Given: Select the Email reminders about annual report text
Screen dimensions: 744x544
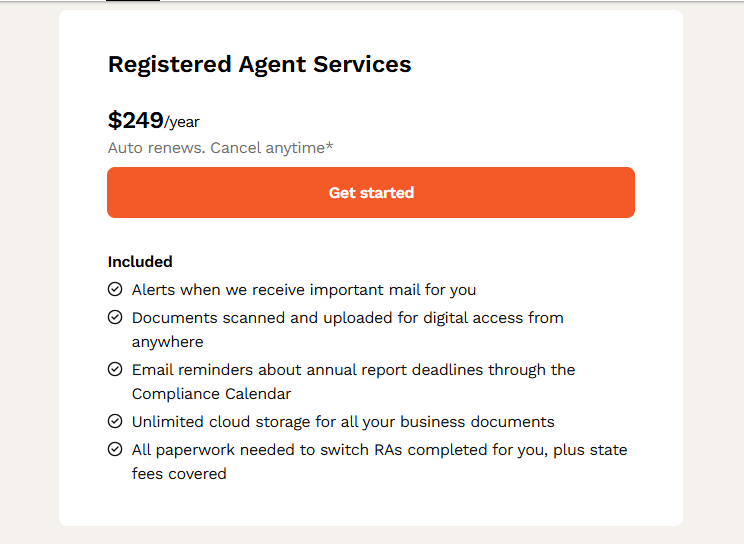Looking at the screenshot, I should [x=353, y=382].
